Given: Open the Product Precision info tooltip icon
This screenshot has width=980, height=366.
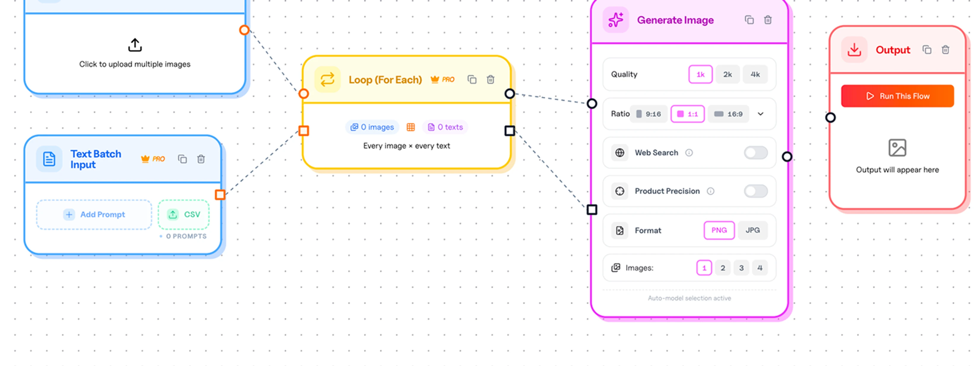Looking at the screenshot, I should tap(710, 191).
